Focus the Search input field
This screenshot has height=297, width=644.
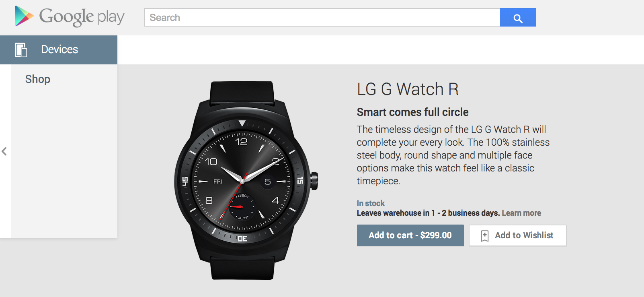coord(322,17)
